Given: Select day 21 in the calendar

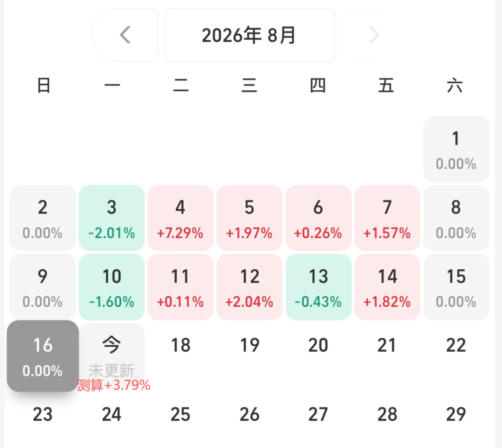Looking at the screenshot, I should [x=387, y=346].
